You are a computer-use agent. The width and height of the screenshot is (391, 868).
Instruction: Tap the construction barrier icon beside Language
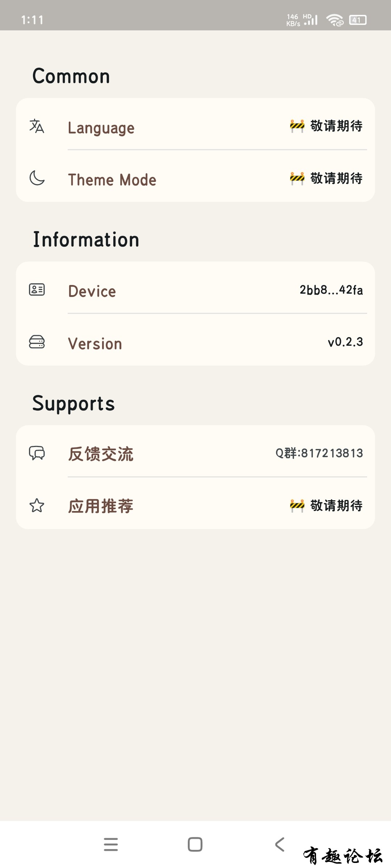297,126
